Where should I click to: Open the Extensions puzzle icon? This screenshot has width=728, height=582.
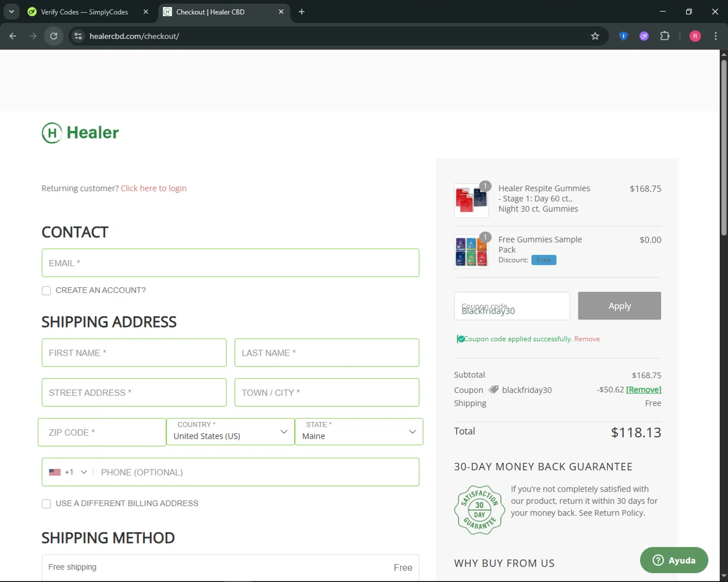click(x=665, y=36)
